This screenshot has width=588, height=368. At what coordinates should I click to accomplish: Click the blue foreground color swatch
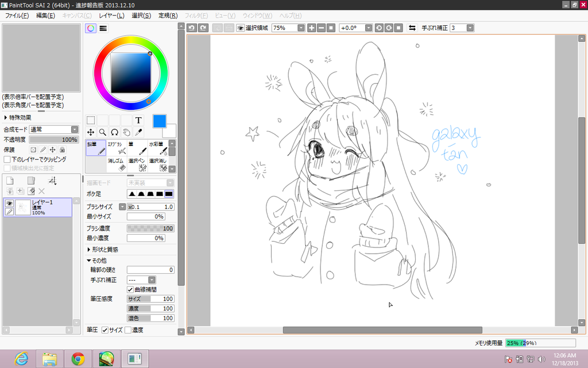point(160,121)
